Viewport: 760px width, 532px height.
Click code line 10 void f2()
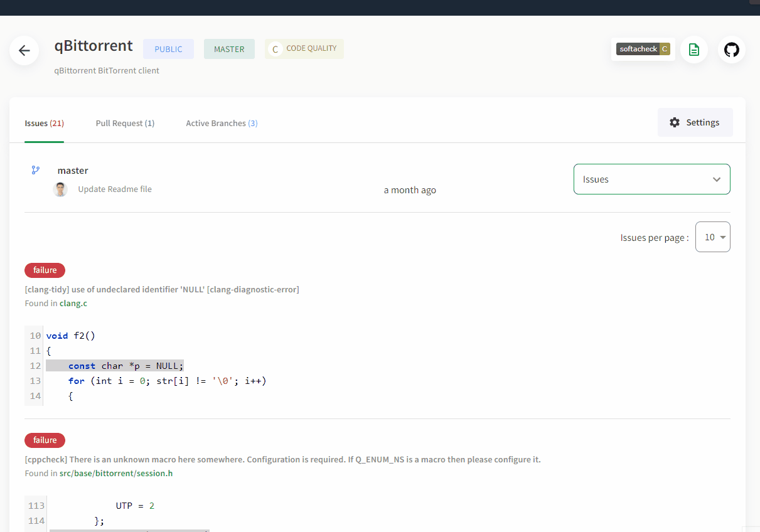[x=70, y=336]
